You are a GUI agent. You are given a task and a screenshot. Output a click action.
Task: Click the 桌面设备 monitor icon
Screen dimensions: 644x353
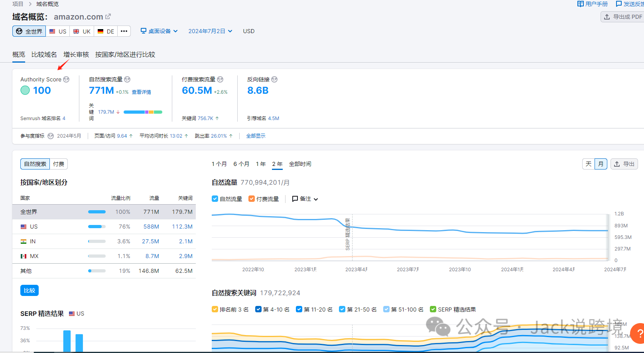point(144,31)
